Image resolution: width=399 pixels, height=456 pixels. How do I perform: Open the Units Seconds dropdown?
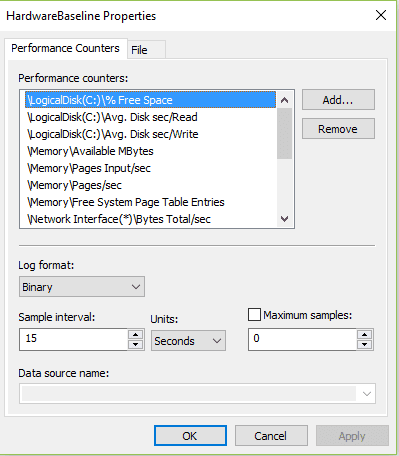click(x=188, y=341)
